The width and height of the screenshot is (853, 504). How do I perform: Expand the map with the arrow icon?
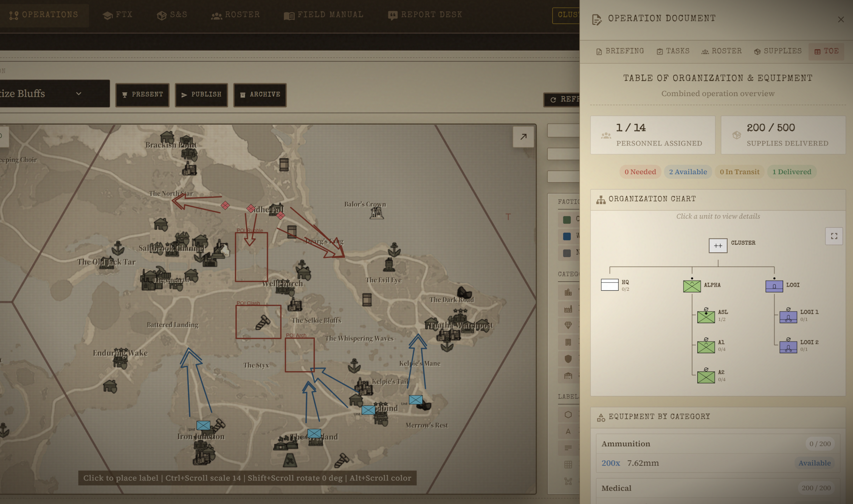[x=523, y=137]
